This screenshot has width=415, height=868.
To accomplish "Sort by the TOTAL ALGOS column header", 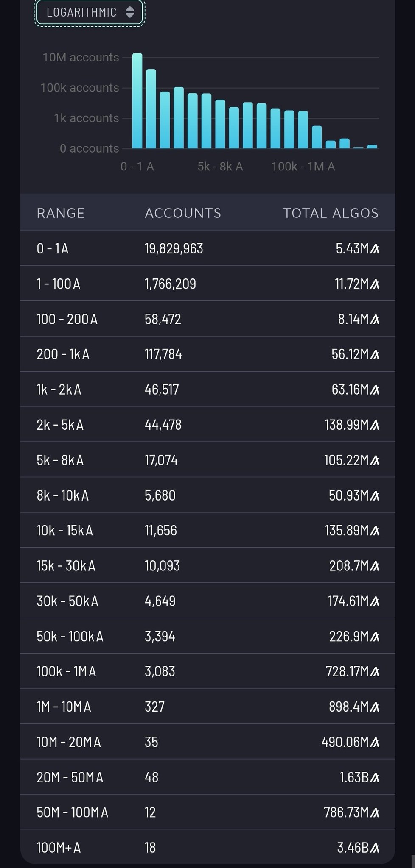I will 330,213.
